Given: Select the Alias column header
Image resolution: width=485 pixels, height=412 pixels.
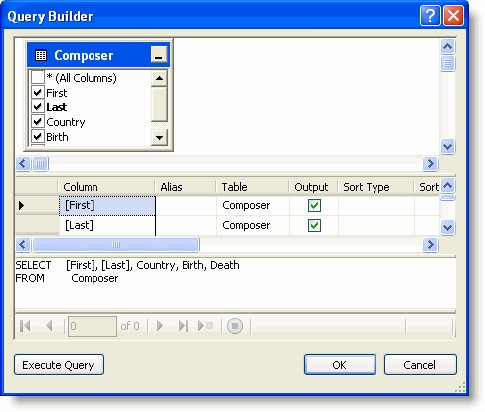Looking at the screenshot, I should pos(171,187).
